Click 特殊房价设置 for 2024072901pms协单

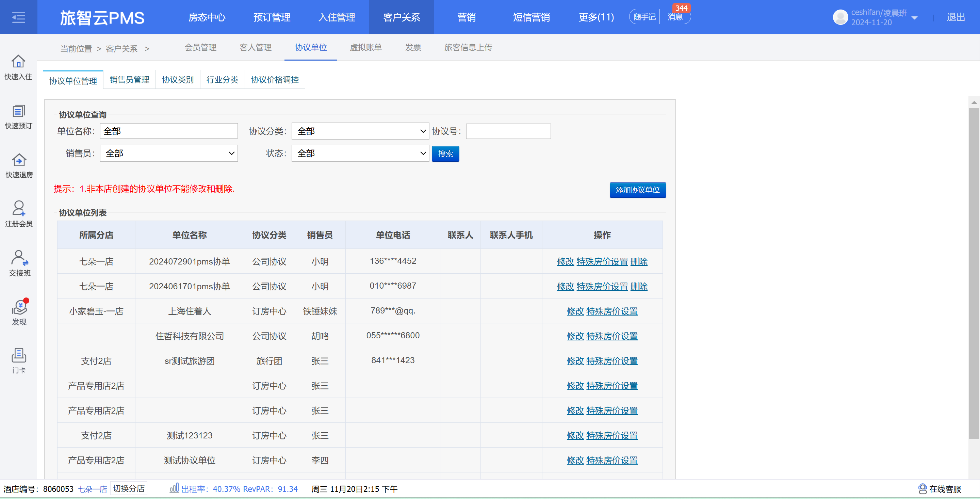(x=602, y=262)
